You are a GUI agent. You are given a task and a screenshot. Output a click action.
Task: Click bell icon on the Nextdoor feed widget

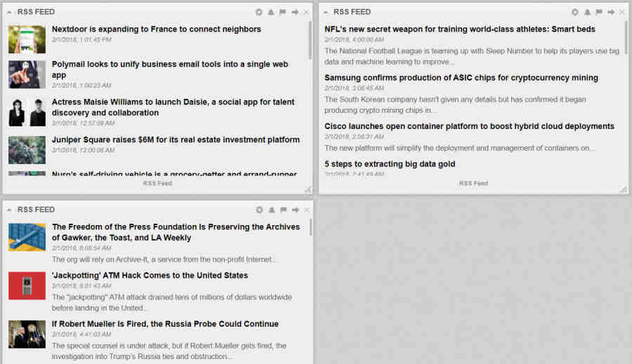pyautogui.click(x=271, y=12)
